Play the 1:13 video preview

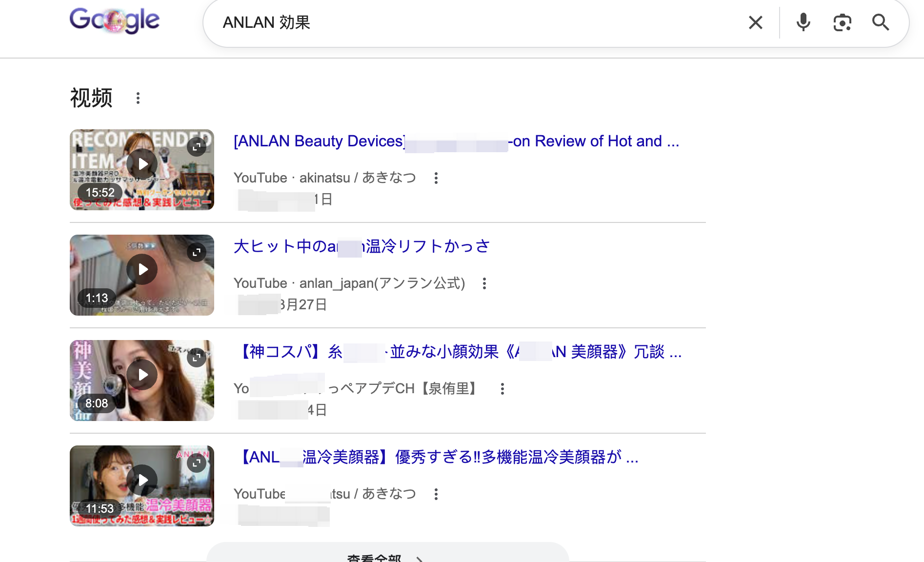pos(142,269)
